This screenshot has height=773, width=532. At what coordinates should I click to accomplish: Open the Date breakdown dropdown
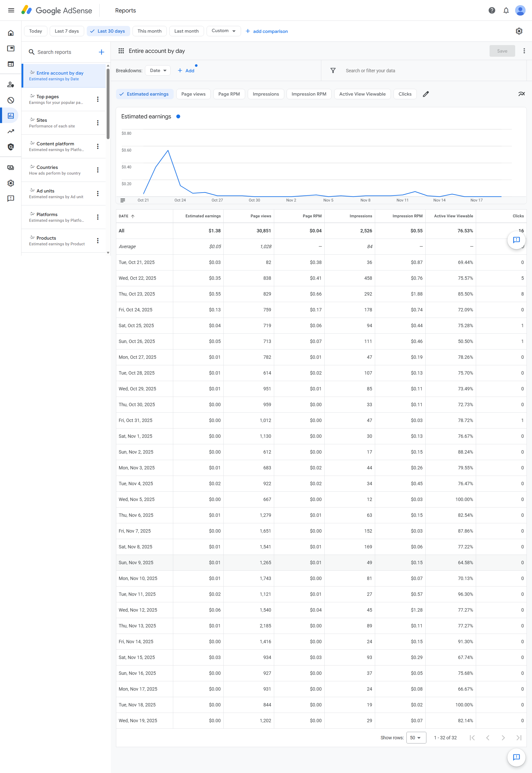tap(157, 70)
